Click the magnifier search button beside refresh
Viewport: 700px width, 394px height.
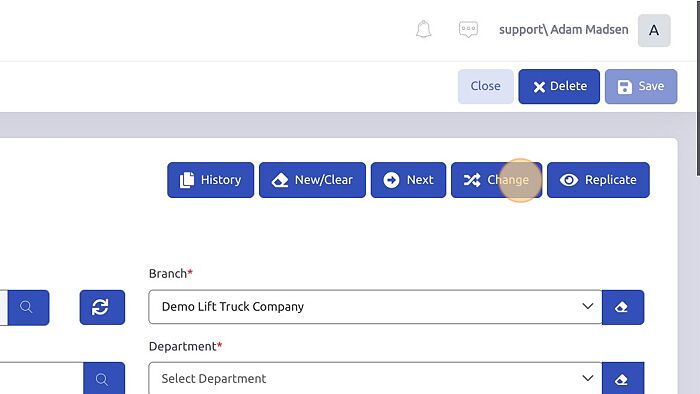click(x=28, y=307)
